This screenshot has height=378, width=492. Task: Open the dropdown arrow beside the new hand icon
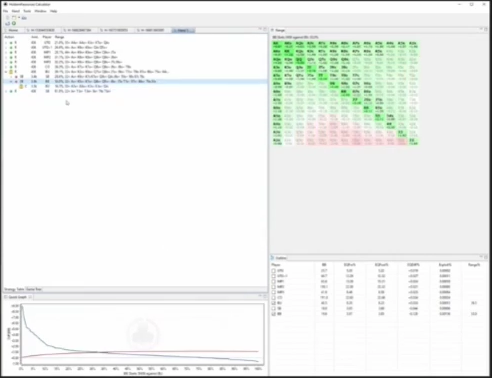point(19,18)
